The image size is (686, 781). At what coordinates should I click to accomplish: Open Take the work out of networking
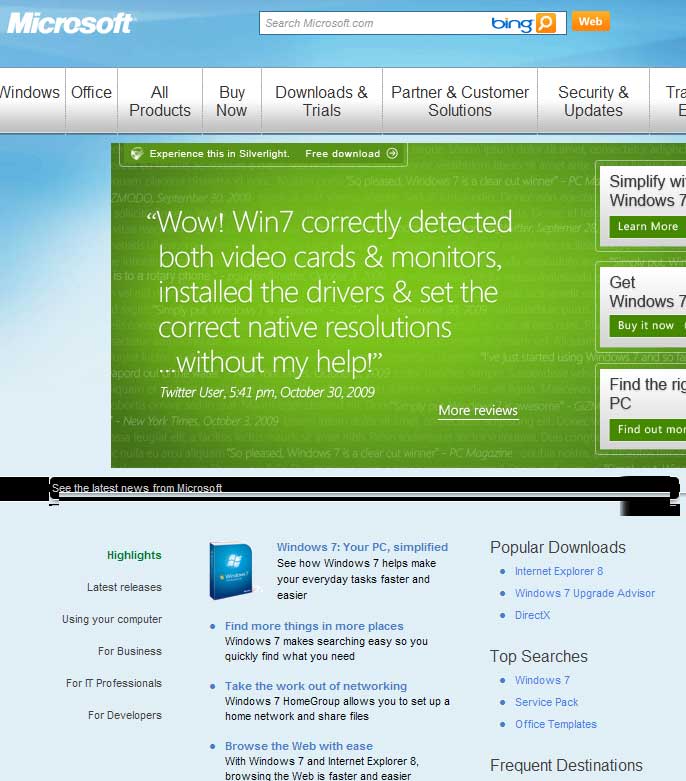pyautogui.click(x=315, y=686)
